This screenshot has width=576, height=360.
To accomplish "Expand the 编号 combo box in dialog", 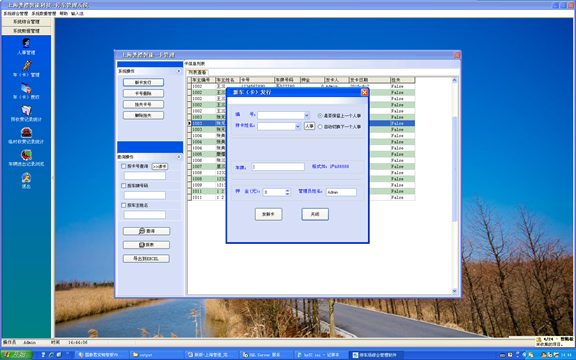I will (306, 115).
